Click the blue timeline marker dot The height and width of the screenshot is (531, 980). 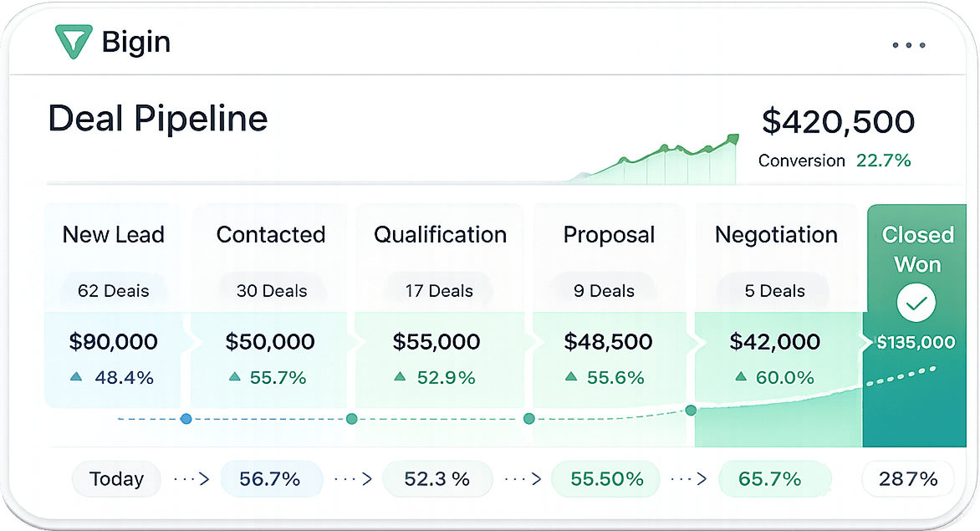coord(186,419)
